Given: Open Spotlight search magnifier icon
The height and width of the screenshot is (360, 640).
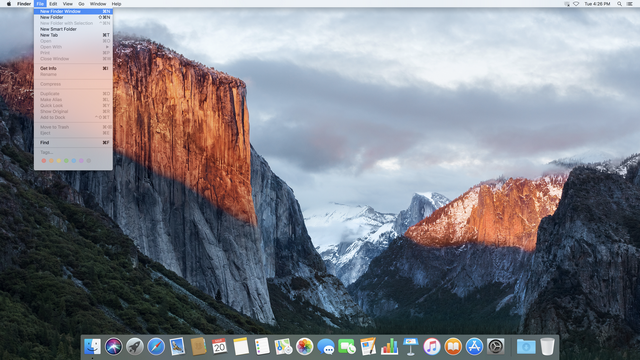Looking at the screenshot, I should [619, 4].
